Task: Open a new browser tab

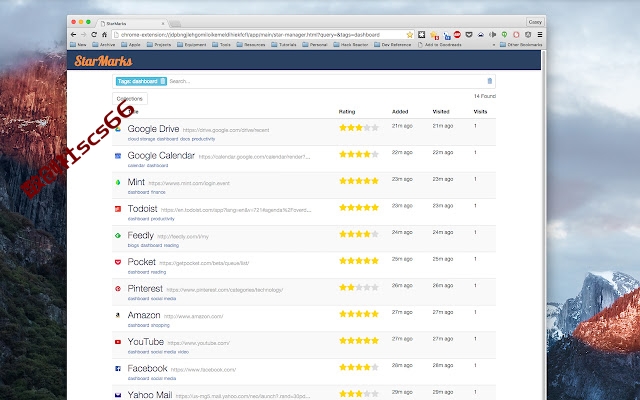Action: tap(175, 24)
